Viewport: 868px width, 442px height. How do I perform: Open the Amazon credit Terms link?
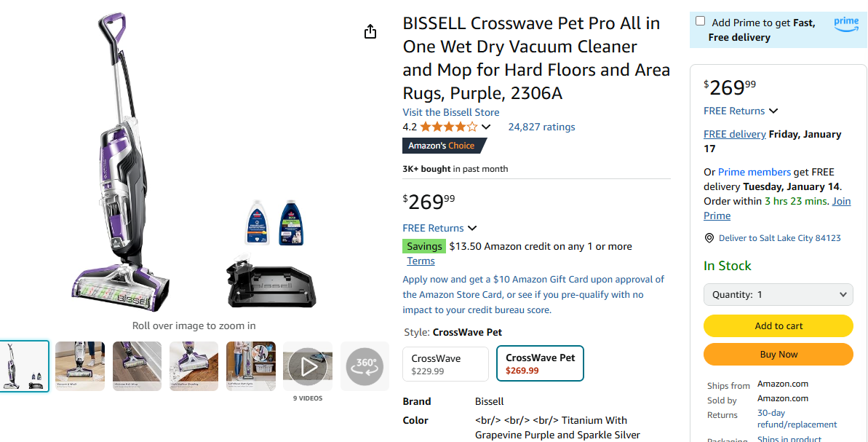point(421,260)
